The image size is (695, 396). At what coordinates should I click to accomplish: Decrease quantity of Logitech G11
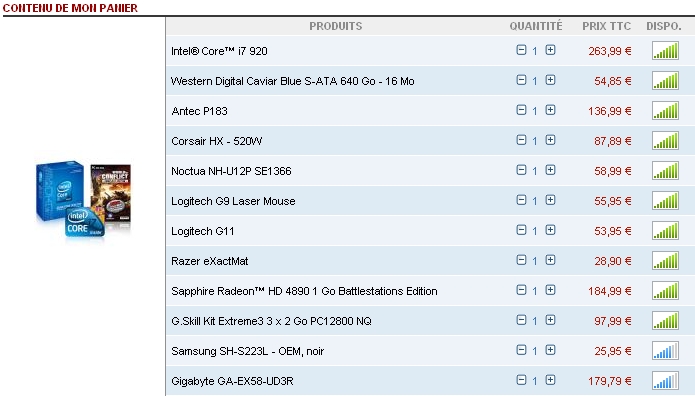(x=521, y=230)
